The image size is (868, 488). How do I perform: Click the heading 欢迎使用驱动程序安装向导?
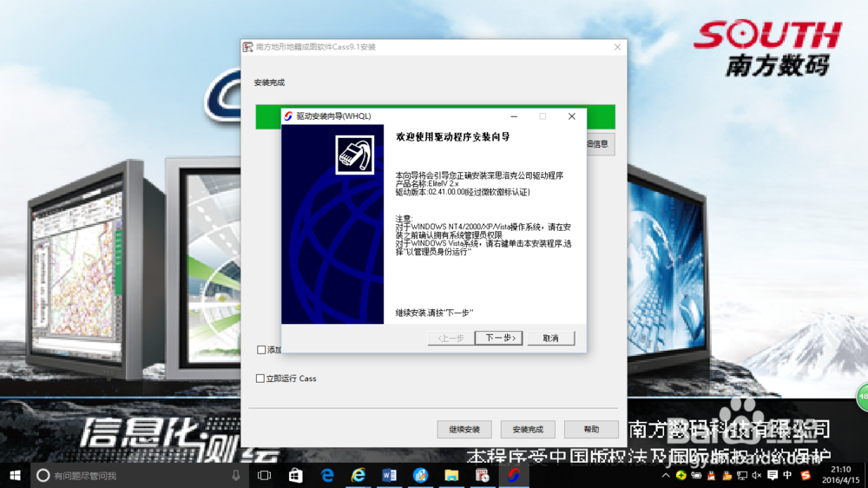[x=453, y=137]
